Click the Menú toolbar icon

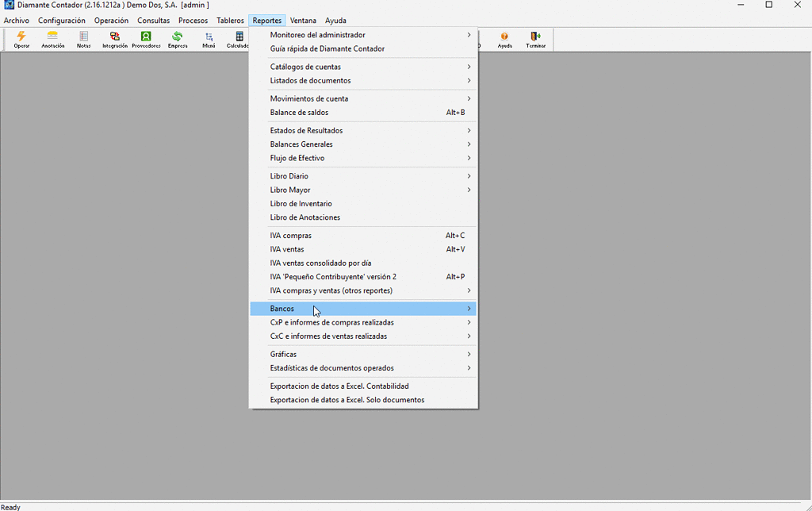[x=209, y=40]
